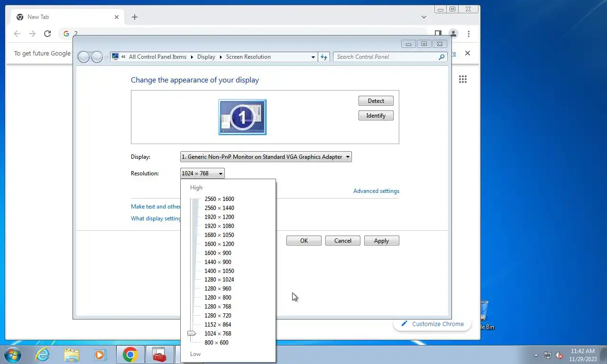Open the address bar history dropdown arrow
Viewport: 607px width, 364px height.
coord(313,57)
